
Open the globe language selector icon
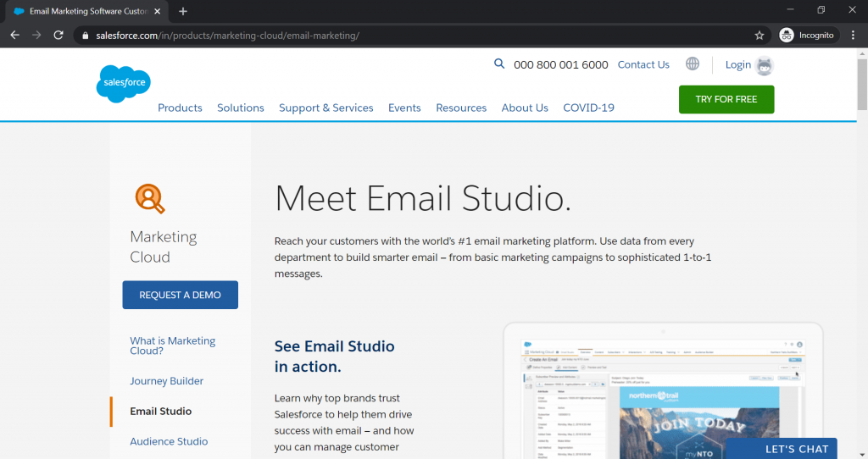pos(693,64)
